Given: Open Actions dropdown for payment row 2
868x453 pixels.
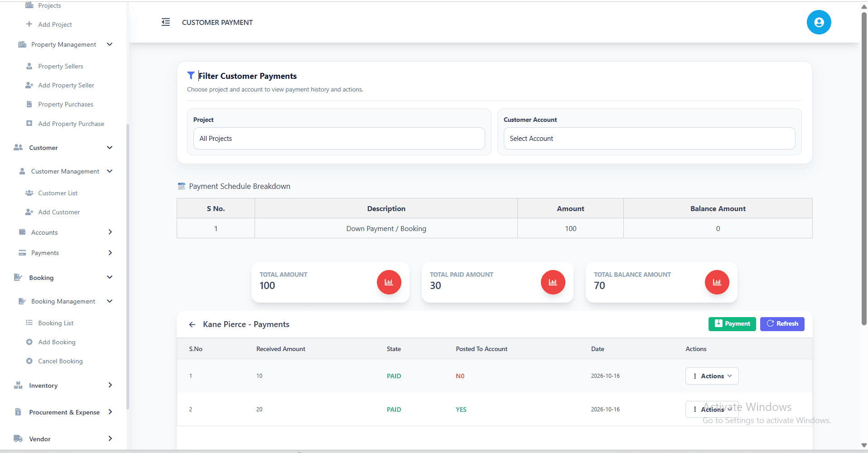Looking at the screenshot, I should (712, 410).
